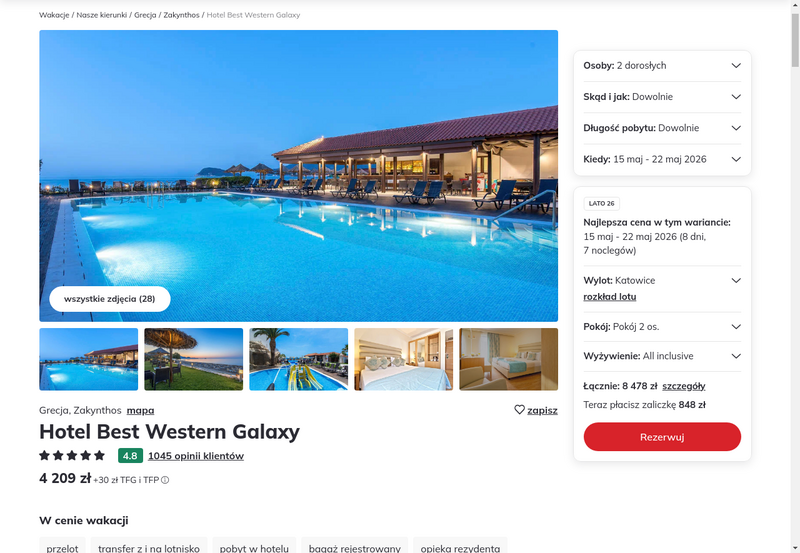This screenshot has width=800, height=553.
Task: Open the Kiedy date range dropdown
Action: [x=662, y=159]
